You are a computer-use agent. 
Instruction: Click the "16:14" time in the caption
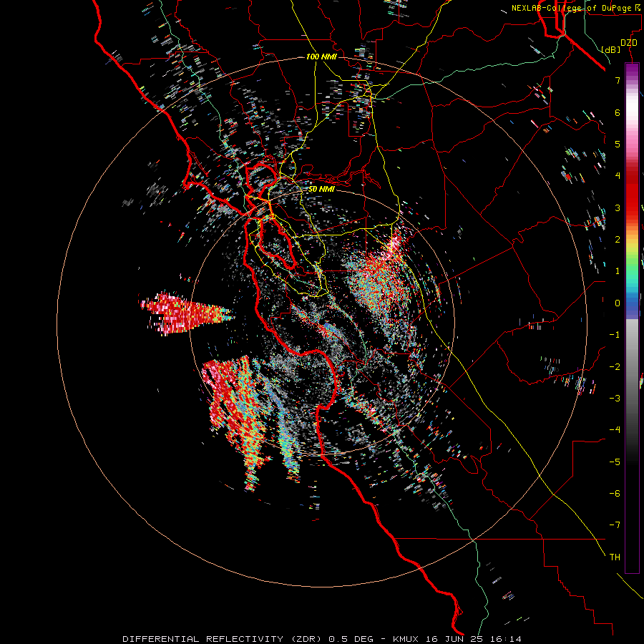506,639
